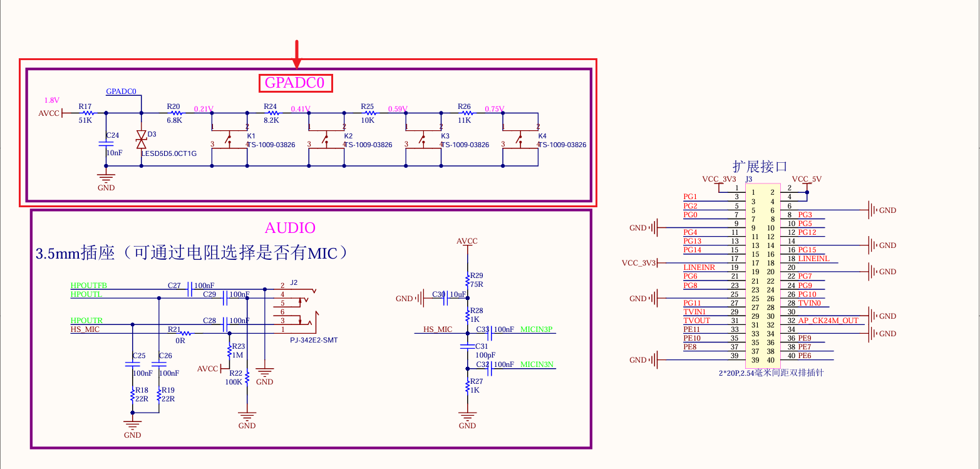Viewport: 980px width, 469px height.
Task: Click the J3 designator label
Action: coord(749,179)
